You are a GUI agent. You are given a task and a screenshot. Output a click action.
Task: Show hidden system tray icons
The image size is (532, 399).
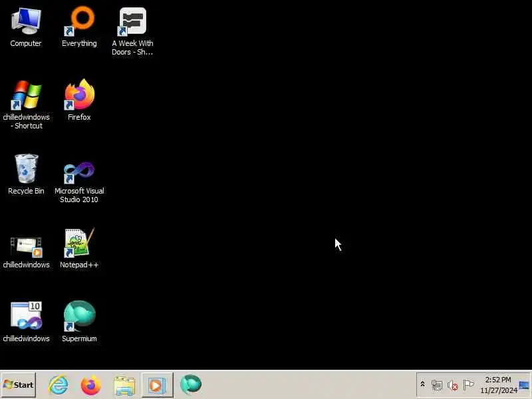422,384
